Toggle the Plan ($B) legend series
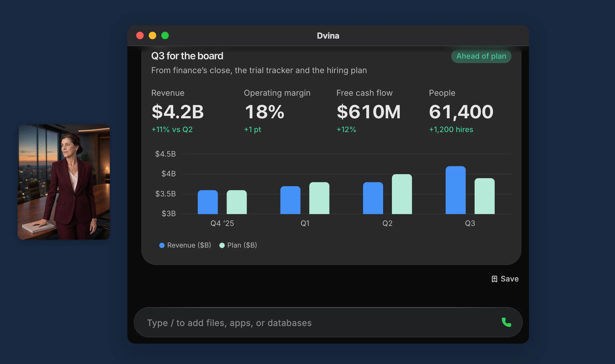615x364 pixels. click(238, 245)
